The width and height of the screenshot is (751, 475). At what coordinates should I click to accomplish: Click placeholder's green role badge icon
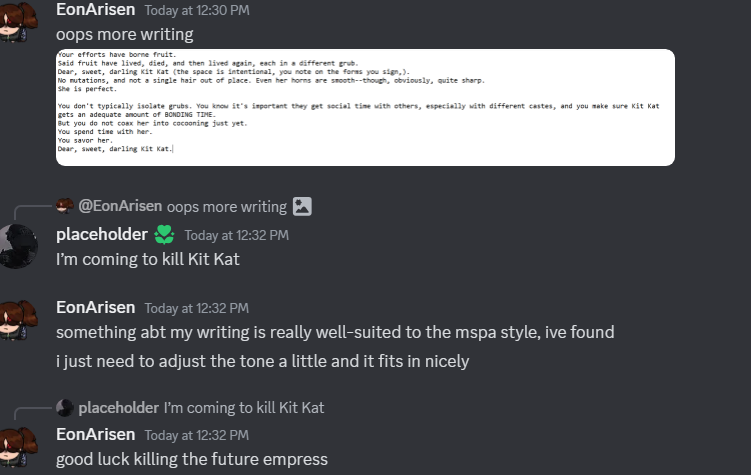click(164, 235)
